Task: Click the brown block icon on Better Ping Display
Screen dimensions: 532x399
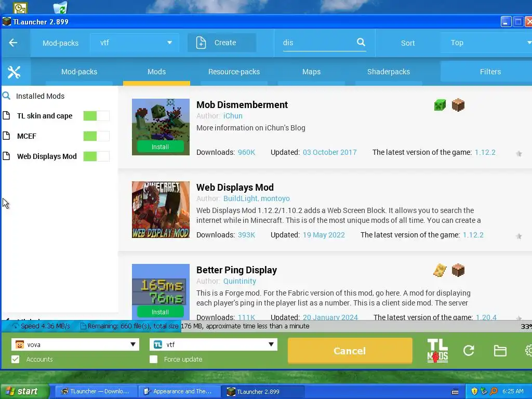Action: [458, 270]
